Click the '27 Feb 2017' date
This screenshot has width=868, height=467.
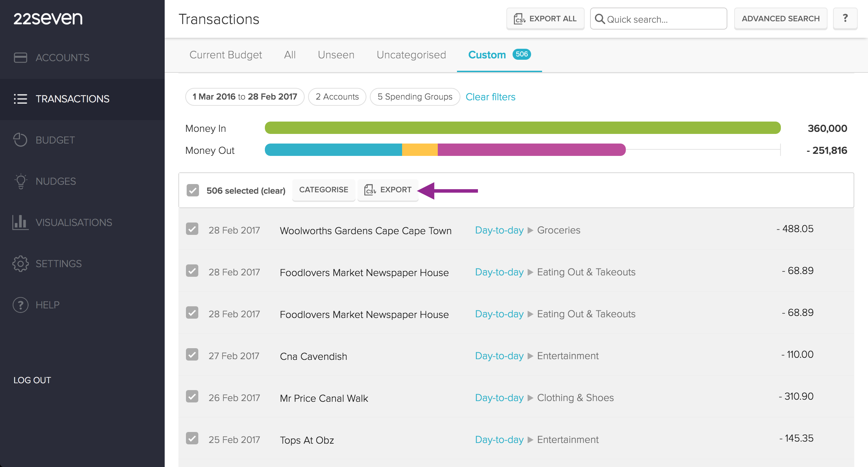tap(234, 356)
